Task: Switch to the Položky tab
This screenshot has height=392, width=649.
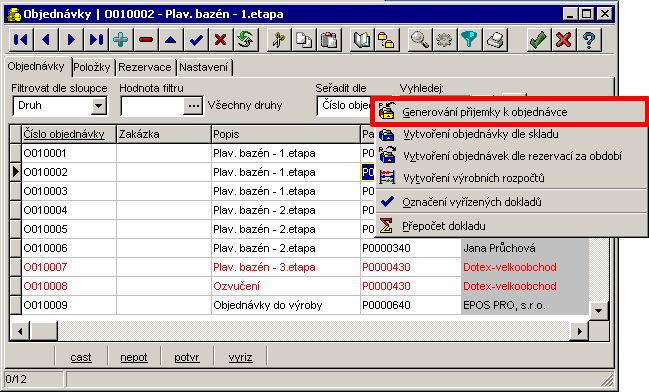Action: point(92,67)
